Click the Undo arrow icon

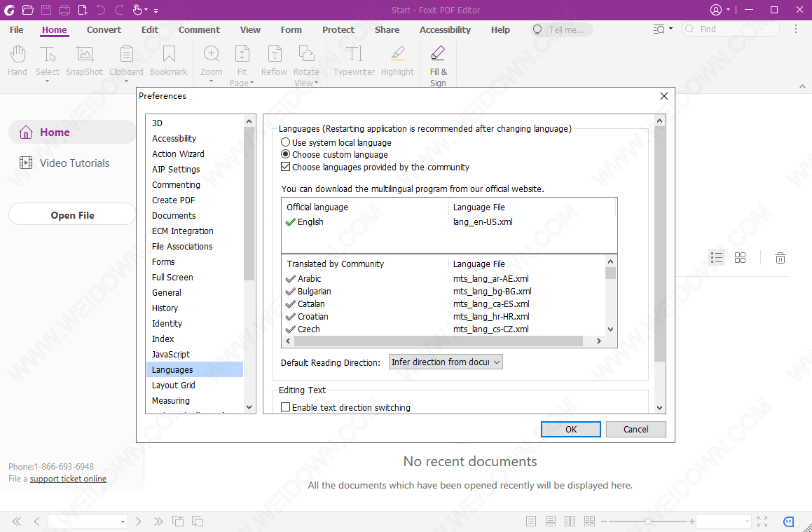coord(101,9)
